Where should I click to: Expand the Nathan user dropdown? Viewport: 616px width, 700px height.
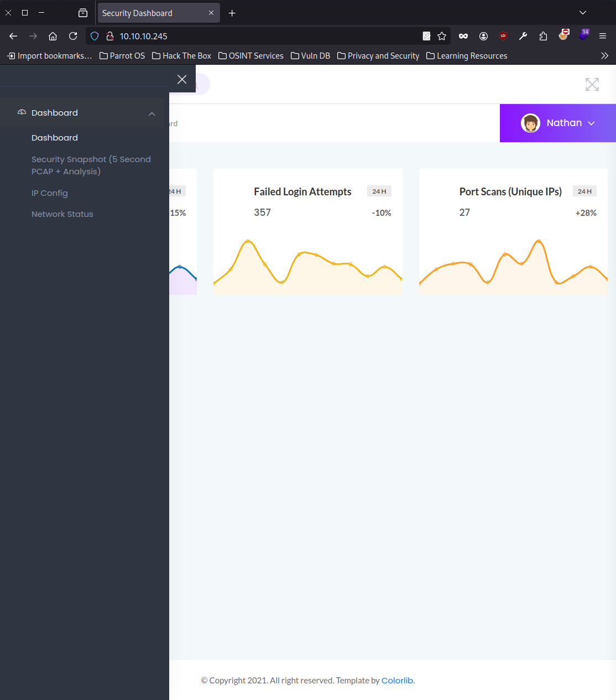pos(558,123)
